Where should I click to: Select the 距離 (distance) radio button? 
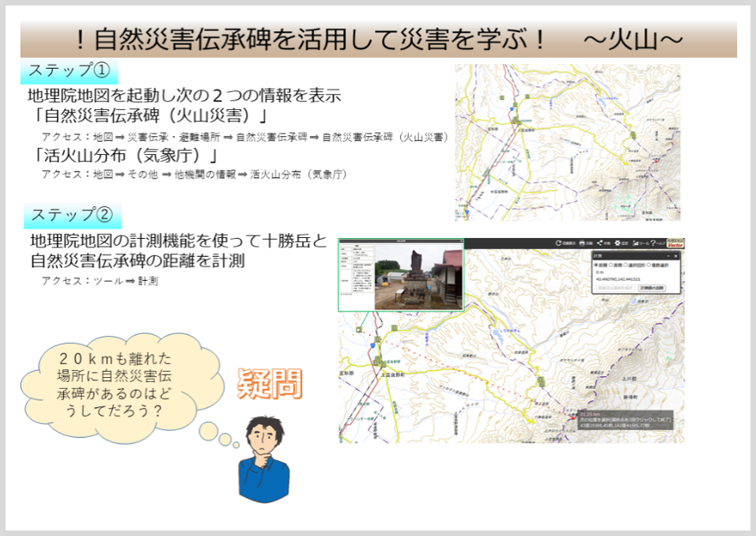596,265
